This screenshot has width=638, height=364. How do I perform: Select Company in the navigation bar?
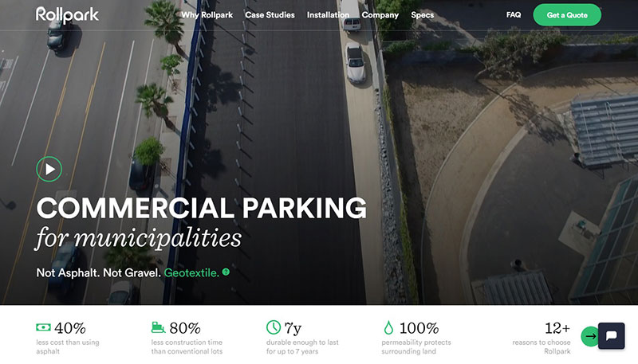pos(380,15)
